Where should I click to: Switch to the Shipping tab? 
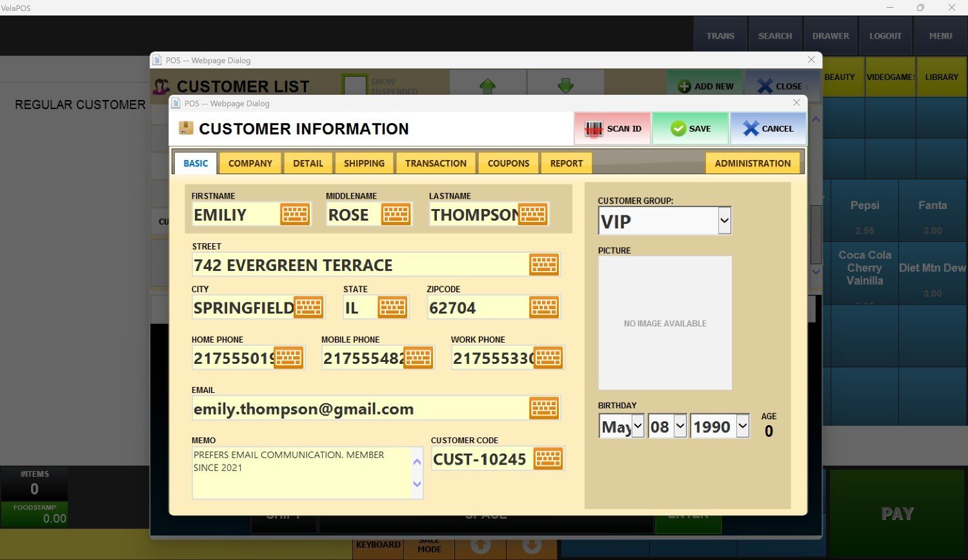coord(364,163)
